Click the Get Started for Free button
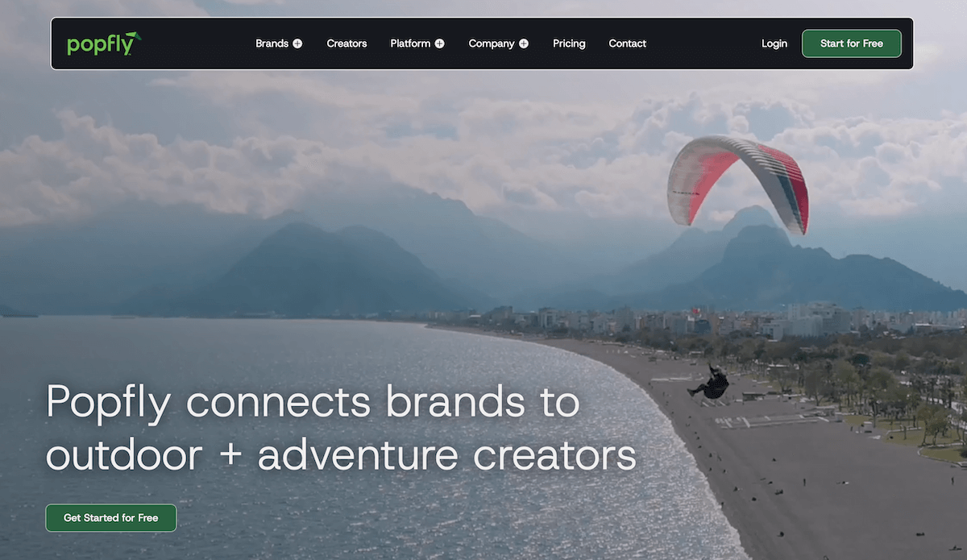Viewport: 967px width, 560px height. point(110,518)
